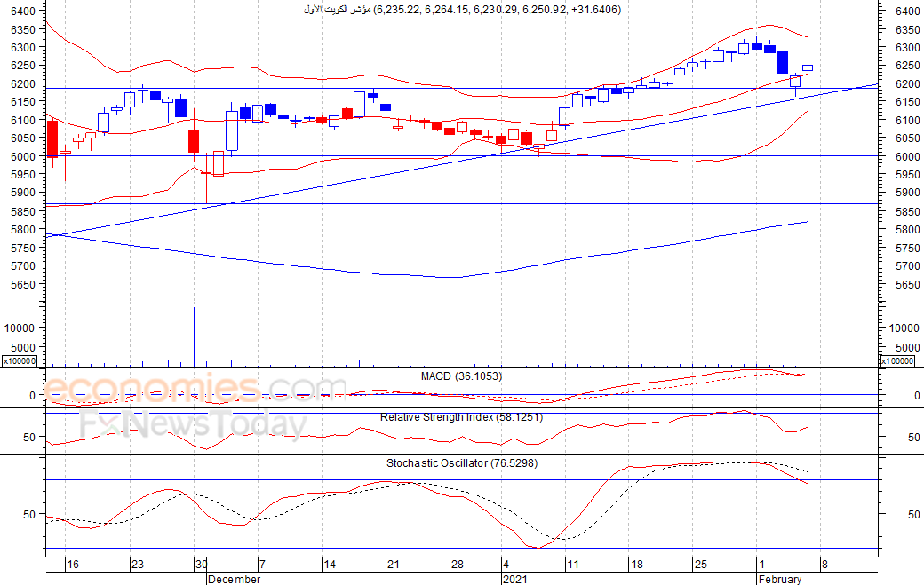Click 6050 on the right price axis
This screenshot has height=585, width=924.
pos(907,138)
